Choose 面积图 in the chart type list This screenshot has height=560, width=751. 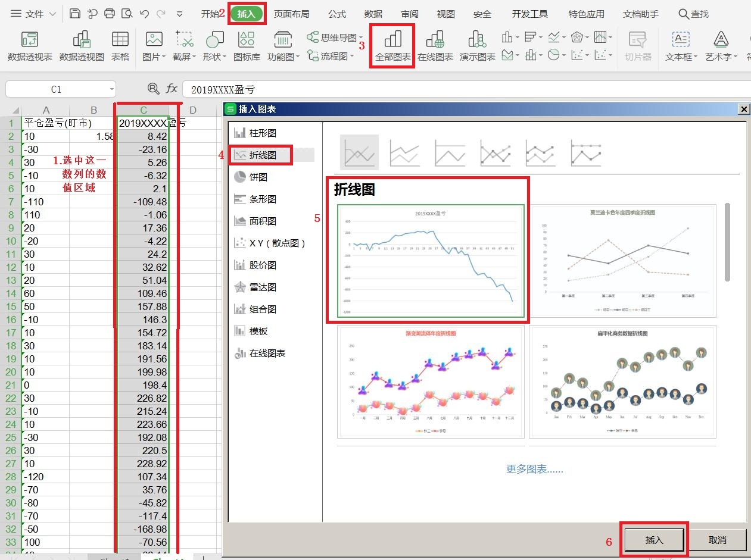click(255, 221)
